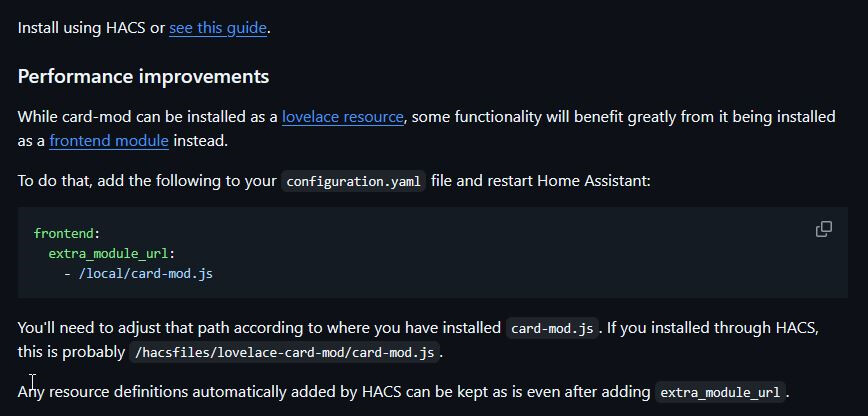Click the 'this is probably' text
Image resolution: width=868 pixels, height=416 pixels.
(x=71, y=352)
